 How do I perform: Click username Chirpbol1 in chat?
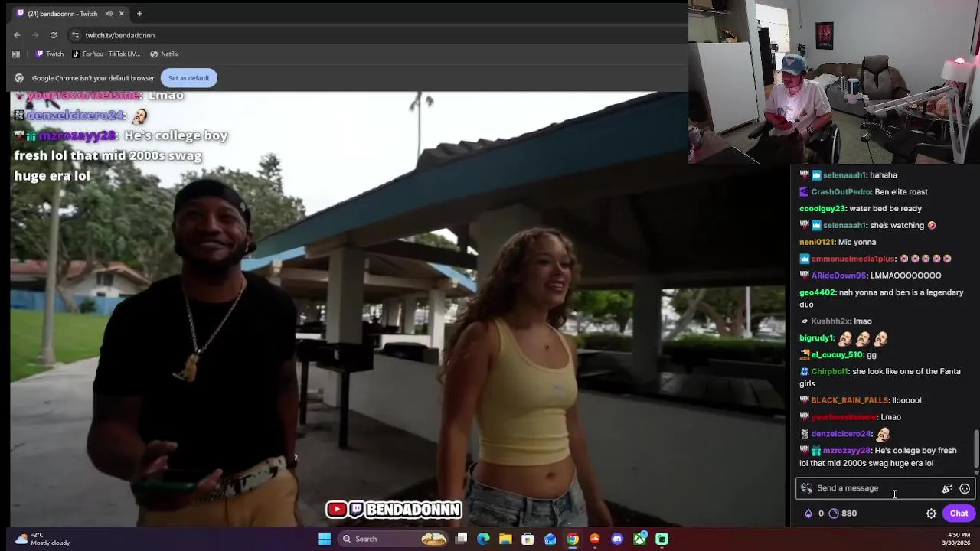[829, 372]
